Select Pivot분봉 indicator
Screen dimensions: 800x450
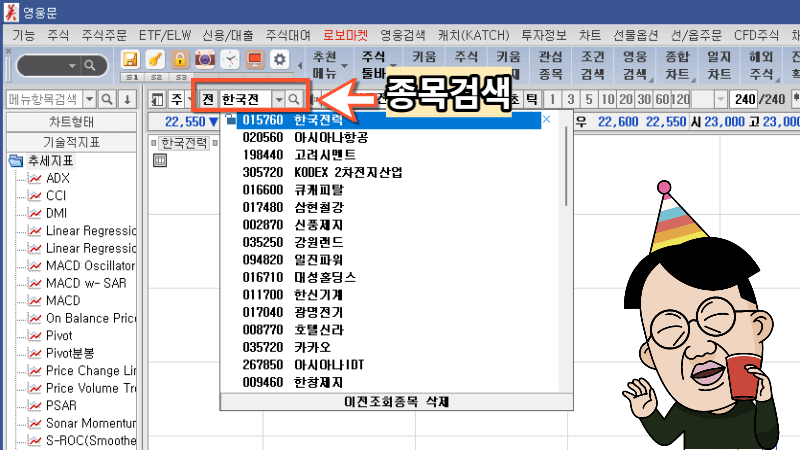point(70,353)
